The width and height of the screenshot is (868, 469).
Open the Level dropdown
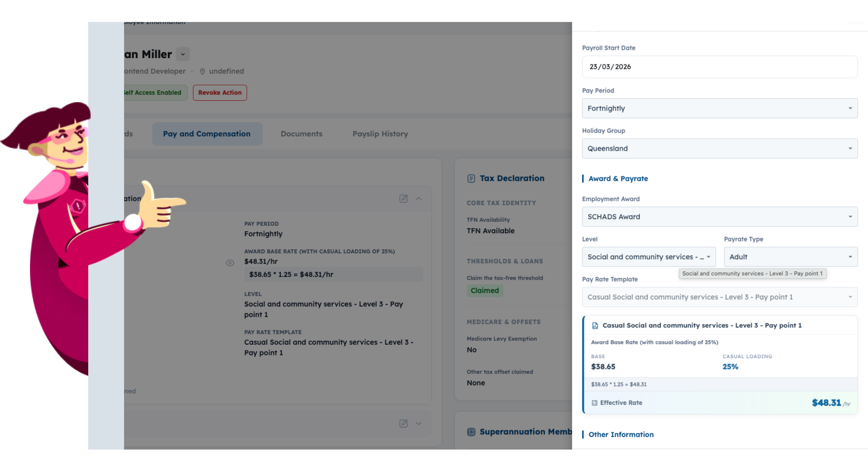tap(649, 257)
